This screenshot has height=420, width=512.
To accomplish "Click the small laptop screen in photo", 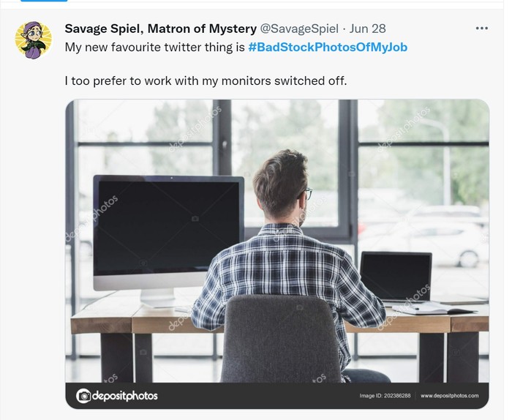I will 396,277.
